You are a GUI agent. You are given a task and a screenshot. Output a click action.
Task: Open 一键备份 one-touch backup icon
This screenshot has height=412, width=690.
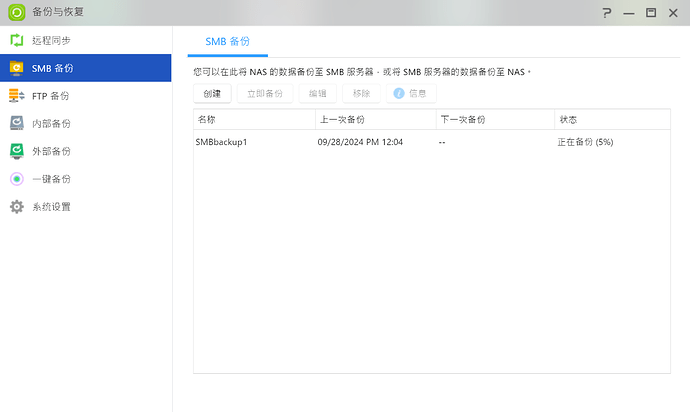pyautogui.click(x=16, y=179)
